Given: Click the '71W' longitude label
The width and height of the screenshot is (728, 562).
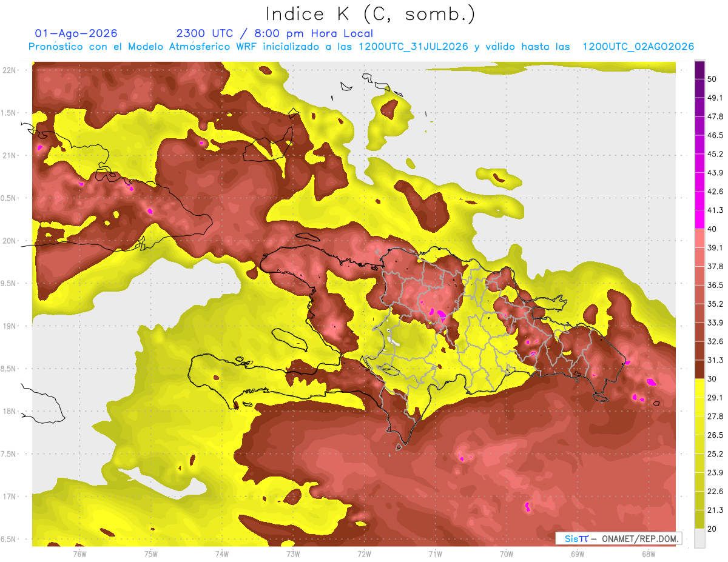Looking at the screenshot, I should 435,554.
